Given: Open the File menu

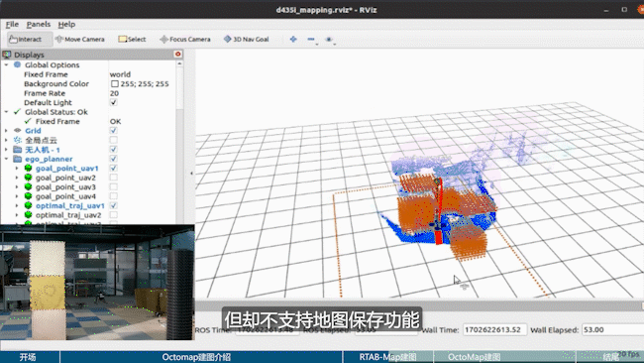Looking at the screenshot, I should tap(12, 24).
